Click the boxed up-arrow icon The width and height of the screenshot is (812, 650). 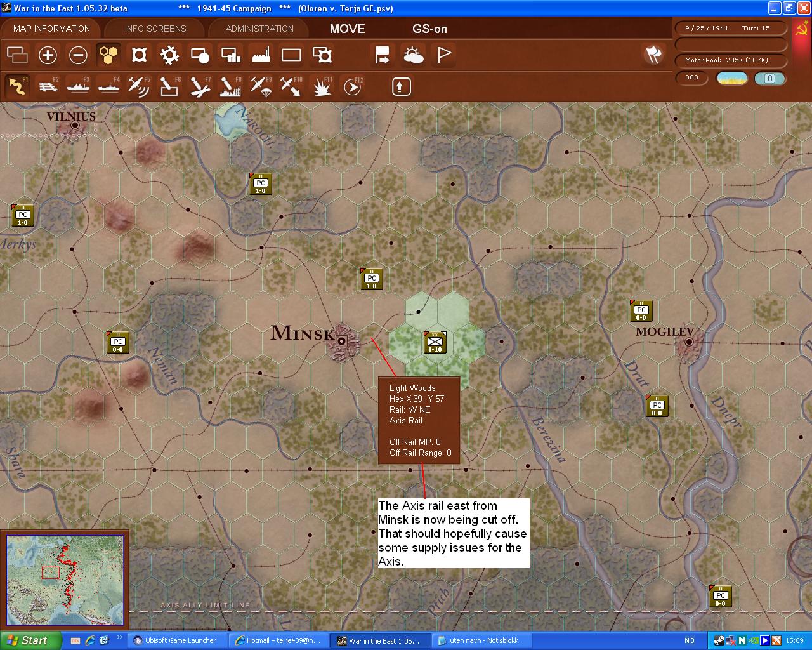pos(401,86)
